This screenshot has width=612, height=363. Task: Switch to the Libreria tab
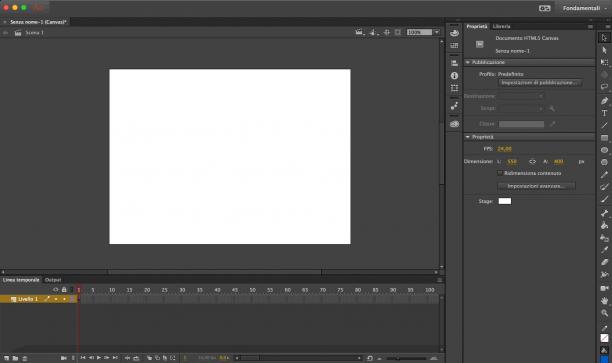pyautogui.click(x=501, y=27)
